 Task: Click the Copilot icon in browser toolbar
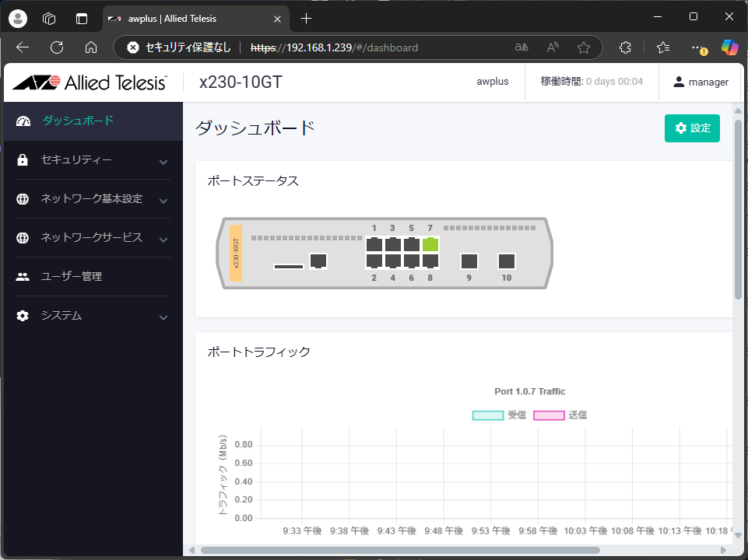click(729, 47)
